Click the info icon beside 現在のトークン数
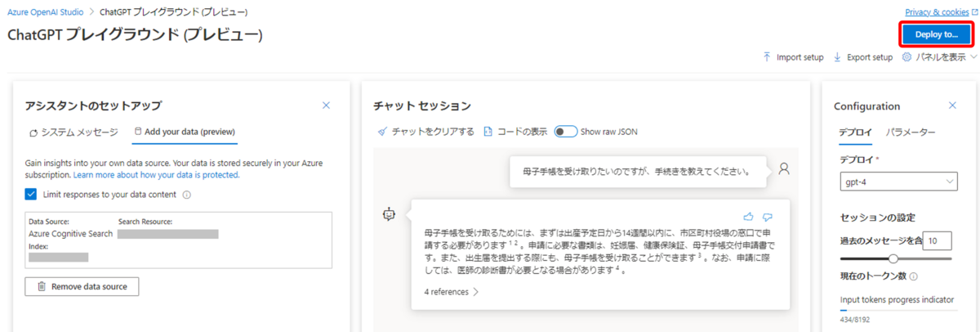 [x=913, y=276]
